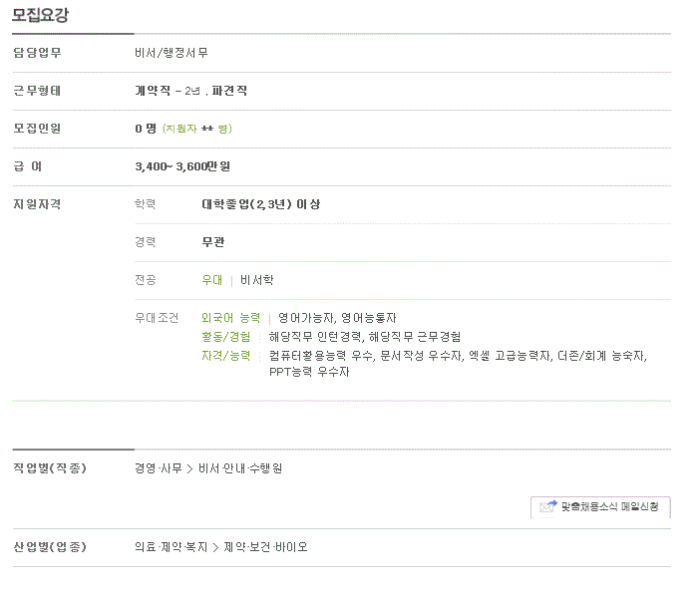Click the 담당업무 row label

37,53
